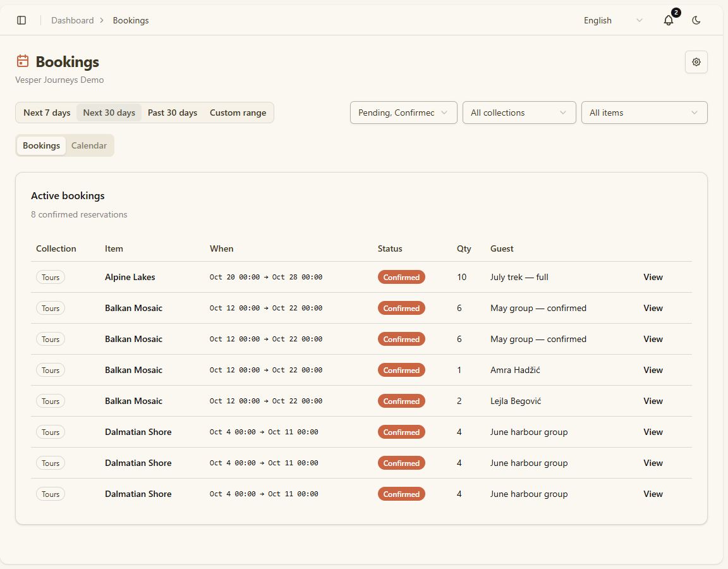728x569 pixels.
Task: Select the Next 7 days range
Action: 47,113
